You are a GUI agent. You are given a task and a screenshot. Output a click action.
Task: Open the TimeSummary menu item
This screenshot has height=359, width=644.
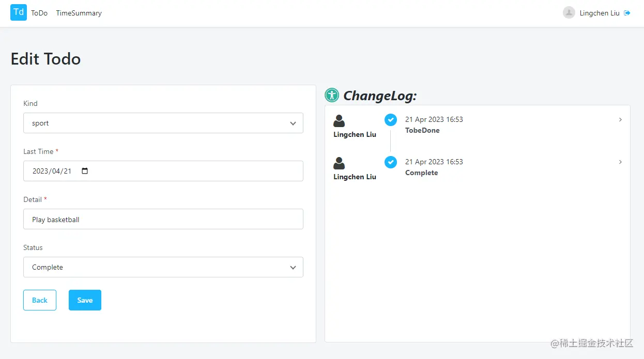tap(79, 13)
